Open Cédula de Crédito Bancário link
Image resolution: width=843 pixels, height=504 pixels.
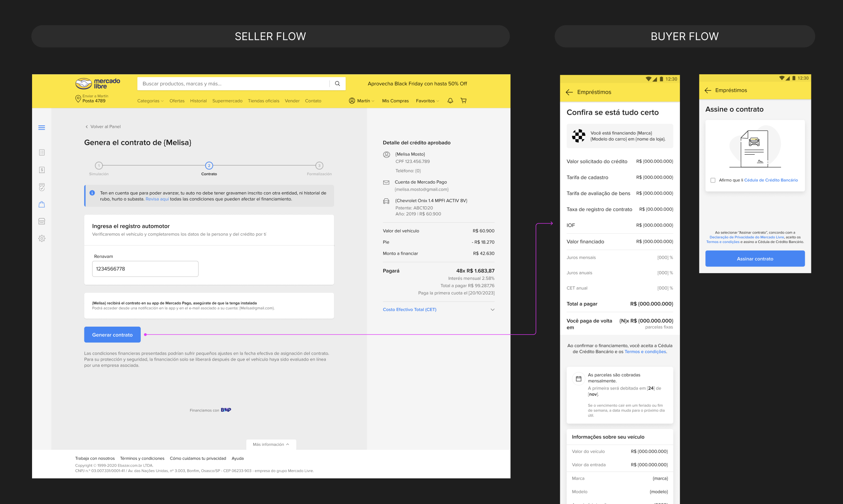click(x=771, y=180)
